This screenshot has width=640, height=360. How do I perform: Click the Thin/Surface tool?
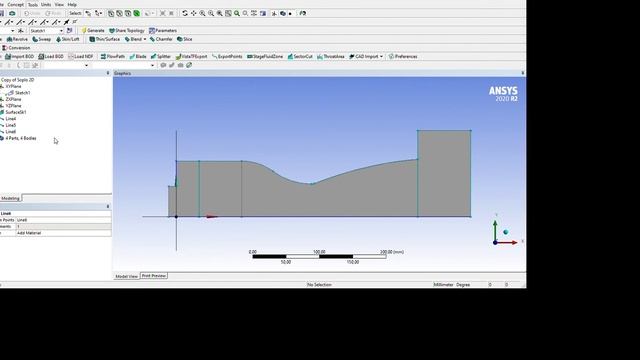coord(104,39)
